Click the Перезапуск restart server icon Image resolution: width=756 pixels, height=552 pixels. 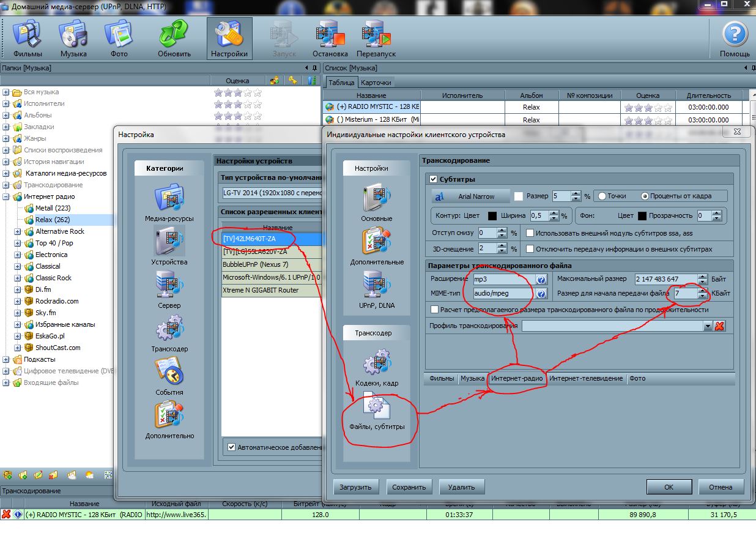click(376, 38)
